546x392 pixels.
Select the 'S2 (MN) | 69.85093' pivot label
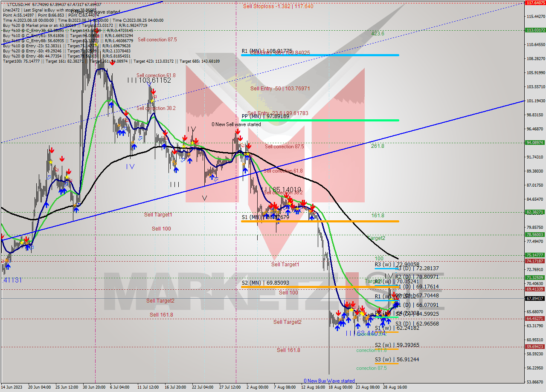[x=265, y=282]
